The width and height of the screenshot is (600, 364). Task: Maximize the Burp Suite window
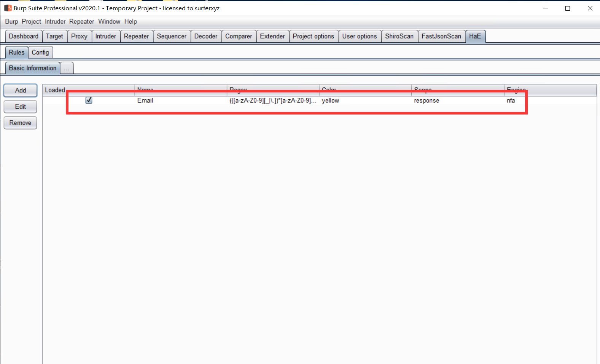tap(568, 8)
